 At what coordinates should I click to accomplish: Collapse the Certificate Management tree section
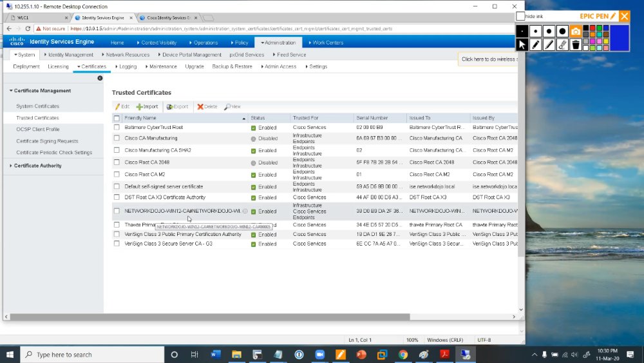pyautogui.click(x=11, y=90)
